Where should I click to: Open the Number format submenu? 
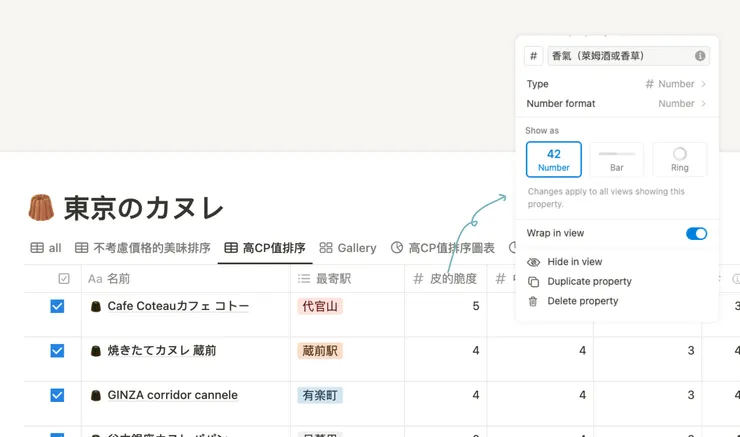pyautogui.click(x=616, y=103)
